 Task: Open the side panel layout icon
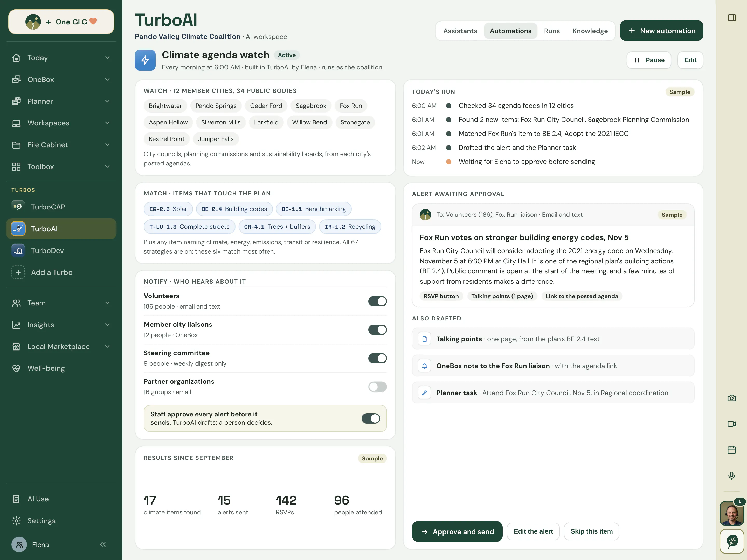coord(732,18)
